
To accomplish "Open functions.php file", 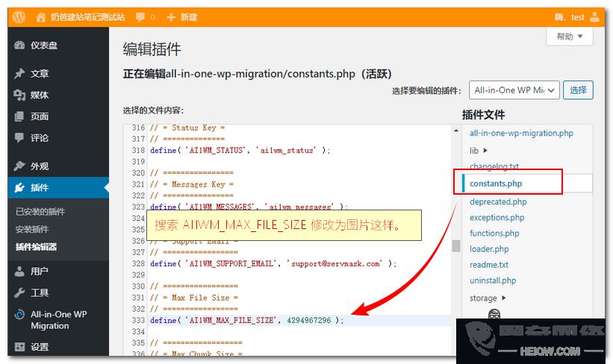I will pyautogui.click(x=494, y=233).
